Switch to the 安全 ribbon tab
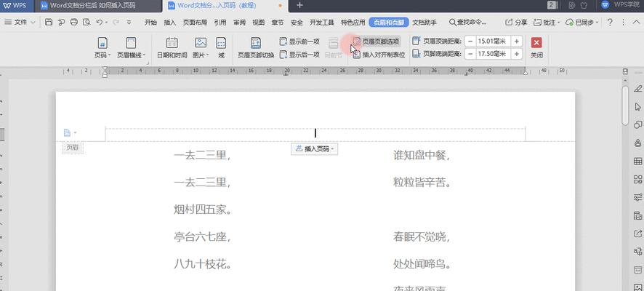 coord(297,23)
